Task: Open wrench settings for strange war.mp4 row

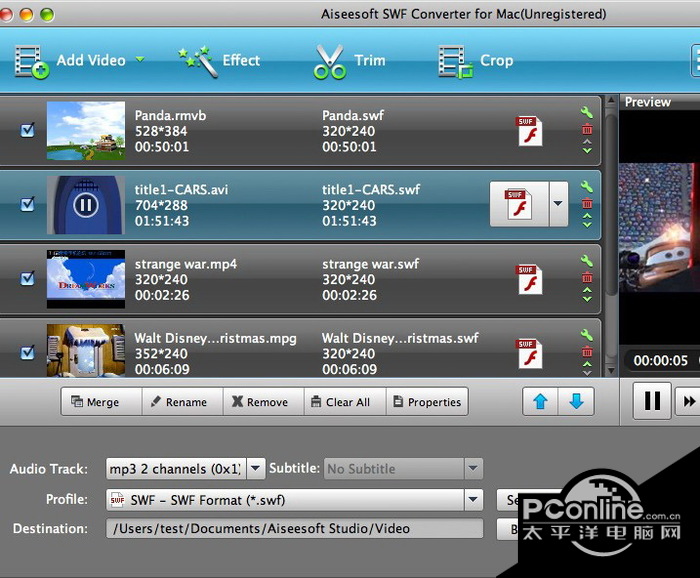Action: coord(587,261)
